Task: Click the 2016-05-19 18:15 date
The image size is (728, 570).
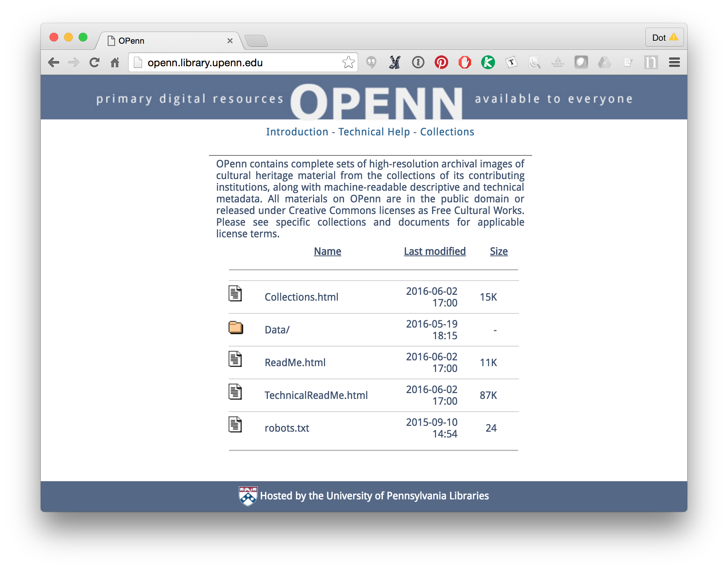Action: 432,330
